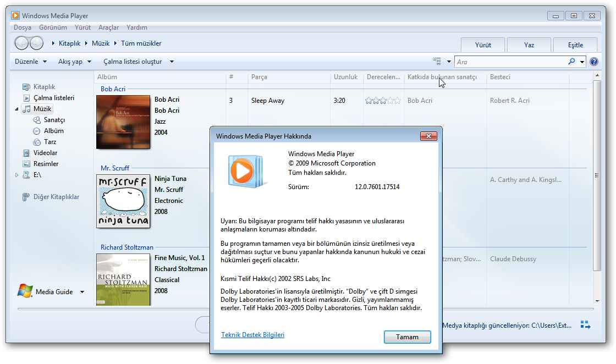Click the Claude Debussy composer cell
Viewport: 616px width, 364px height.
pyautogui.click(x=513, y=259)
